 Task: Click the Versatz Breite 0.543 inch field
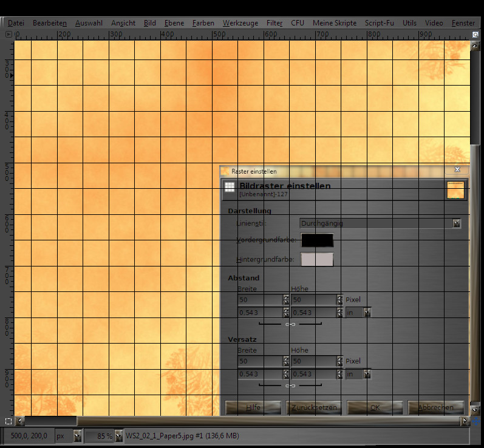click(261, 374)
